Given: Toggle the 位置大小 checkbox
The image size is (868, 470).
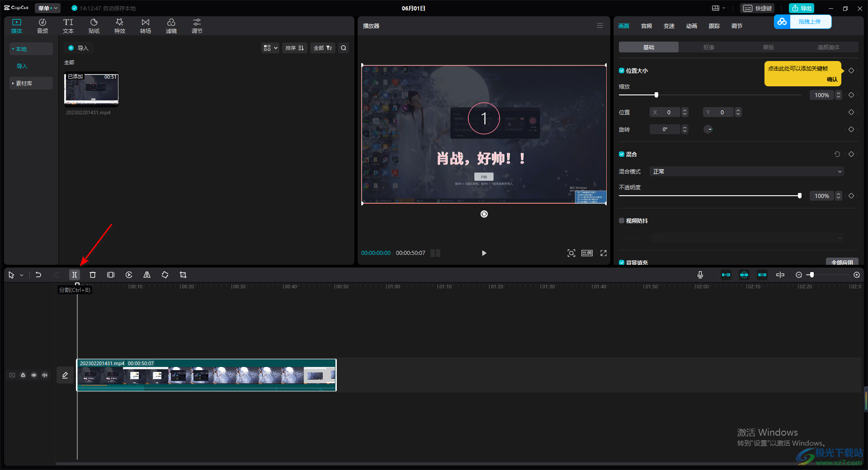Looking at the screenshot, I should coord(622,70).
